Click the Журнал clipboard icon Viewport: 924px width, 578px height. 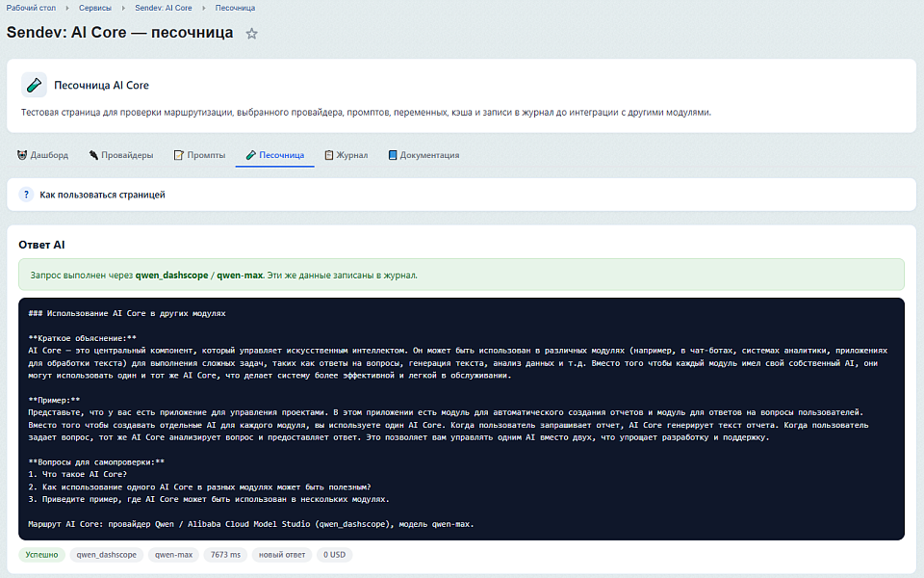tap(329, 155)
